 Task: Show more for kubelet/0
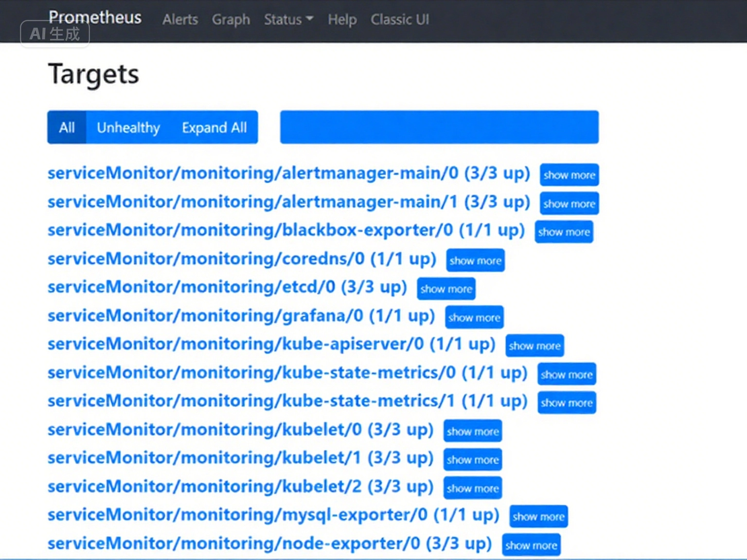click(473, 431)
